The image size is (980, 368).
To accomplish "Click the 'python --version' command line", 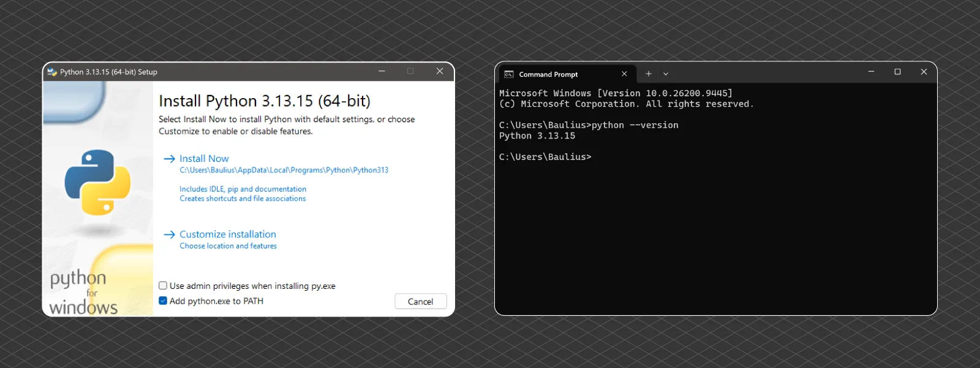I will [x=589, y=125].
